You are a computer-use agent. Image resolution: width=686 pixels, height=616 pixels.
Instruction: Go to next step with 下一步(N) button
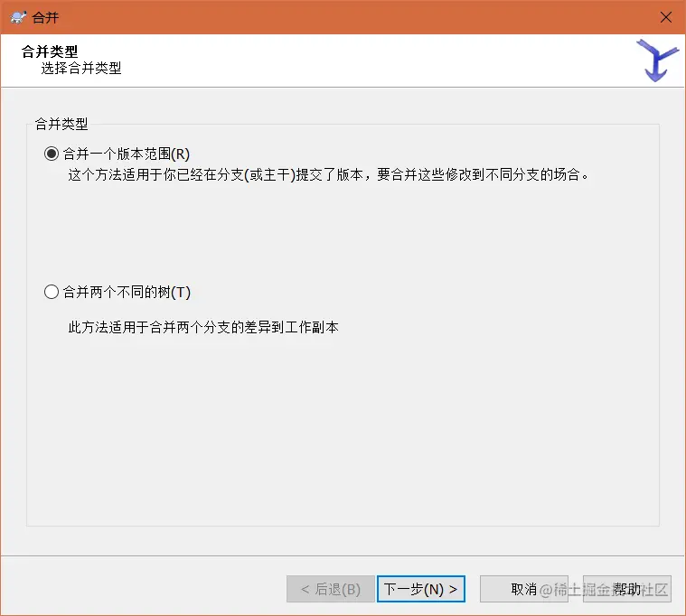421,589
